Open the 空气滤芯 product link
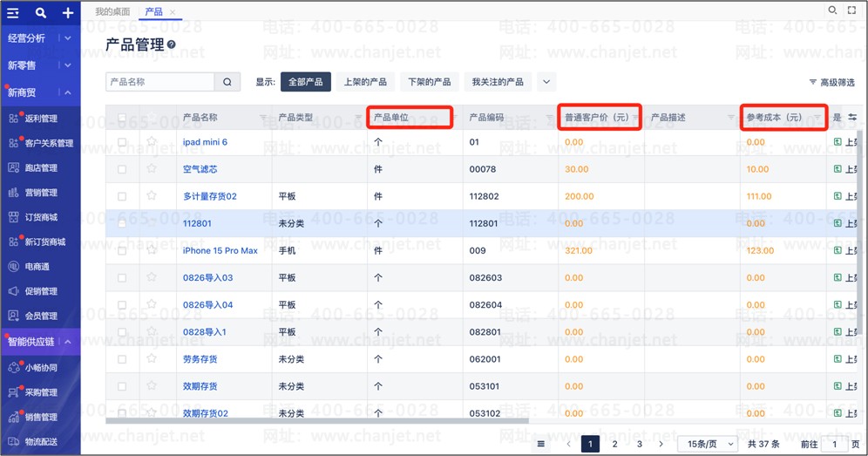This screenshot has width=868, height=456. point(200,169)
